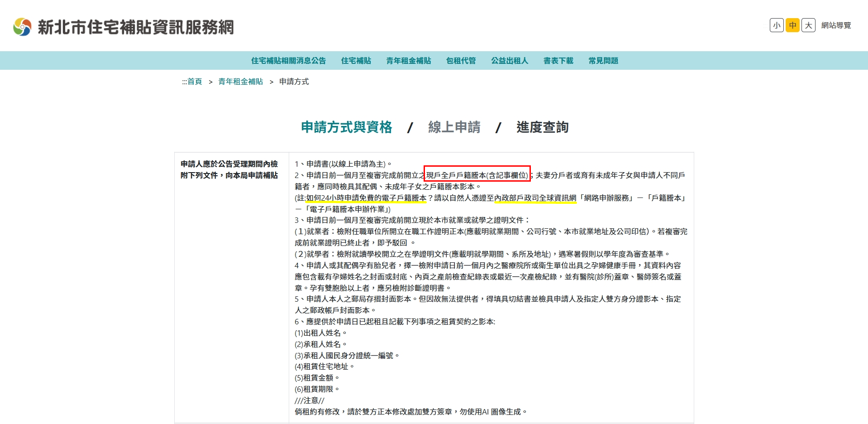Open the 青年租金補貼 nav menu item
This screenshot has height=424, width=868.
point(409,61)
